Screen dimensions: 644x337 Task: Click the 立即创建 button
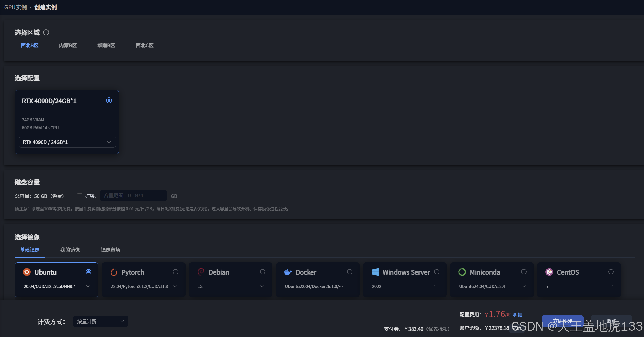point(562,321)
